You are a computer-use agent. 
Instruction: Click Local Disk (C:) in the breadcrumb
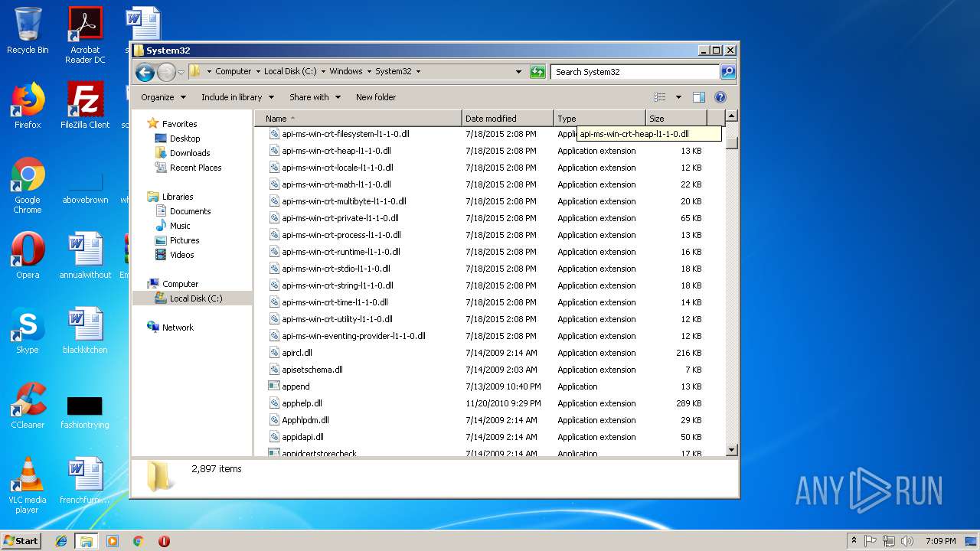[x=290, y=71]
